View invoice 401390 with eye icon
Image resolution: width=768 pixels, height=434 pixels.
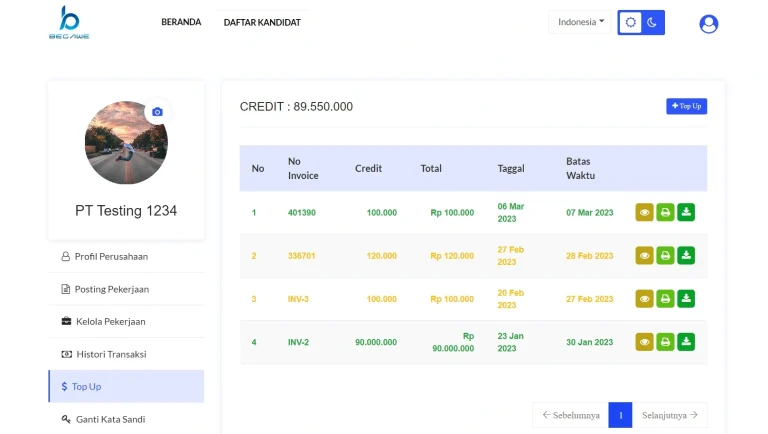click(645, 213)
